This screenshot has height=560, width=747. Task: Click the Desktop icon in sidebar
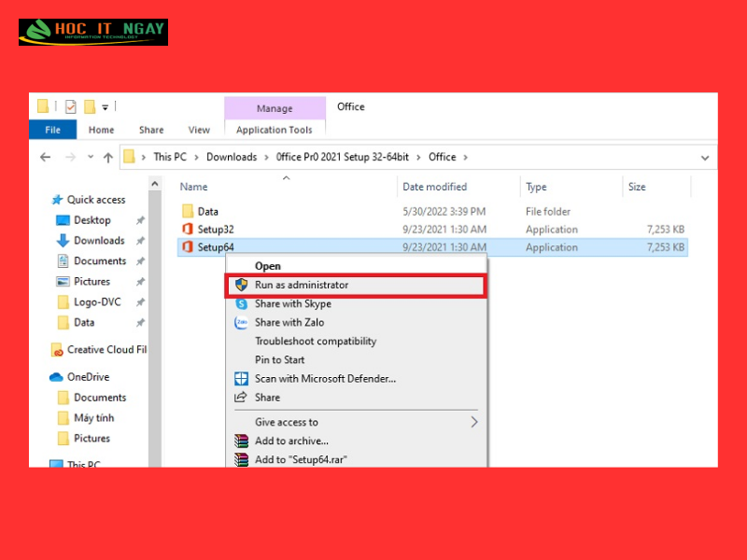coord(63,220)
